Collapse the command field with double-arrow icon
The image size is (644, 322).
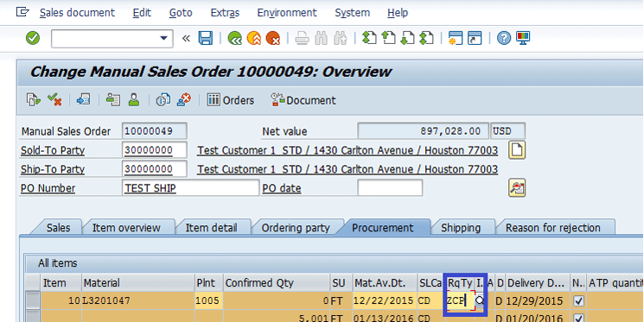click(x=186, y=38)
